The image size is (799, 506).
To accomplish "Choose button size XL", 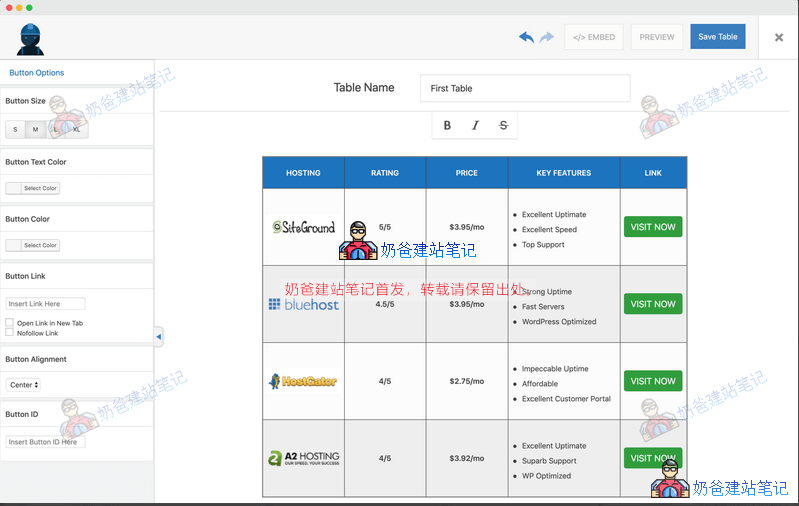I will (77, 130).
